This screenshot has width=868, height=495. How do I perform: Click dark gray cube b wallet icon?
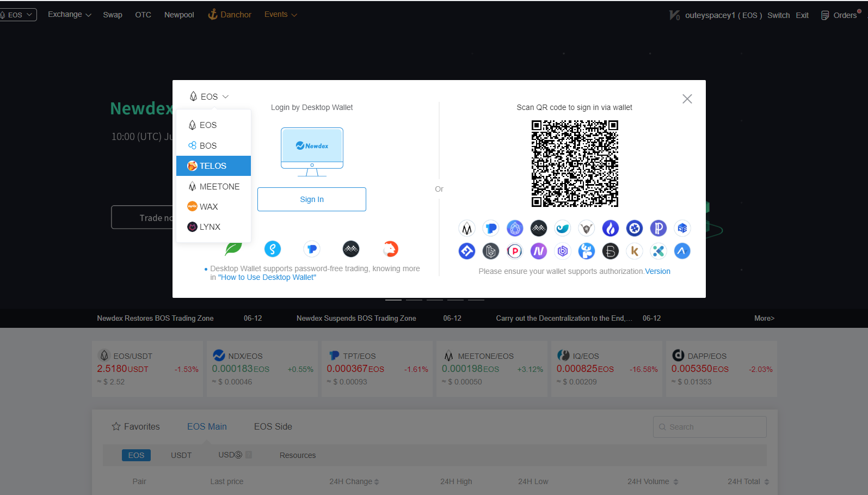[x=491, y=251]
